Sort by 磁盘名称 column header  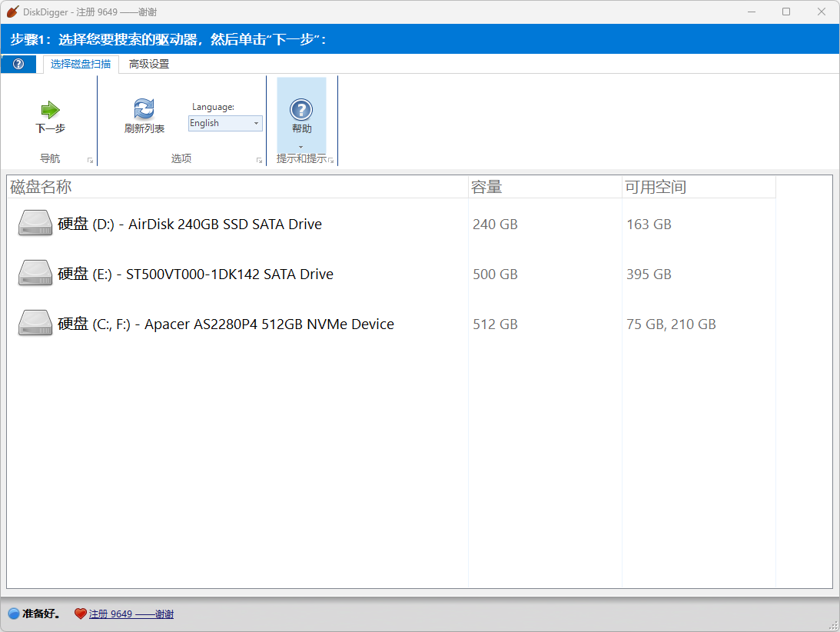(x=237, y=187)
